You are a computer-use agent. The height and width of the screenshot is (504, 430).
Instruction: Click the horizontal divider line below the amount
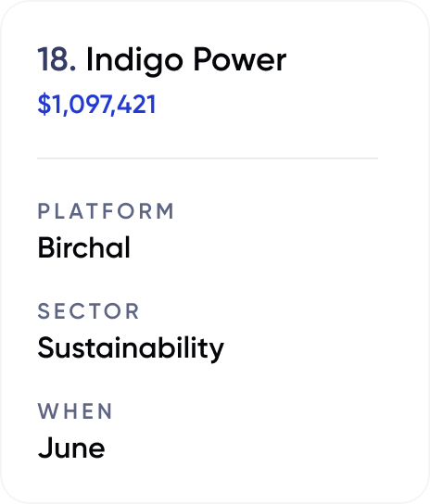click(208, 158)
